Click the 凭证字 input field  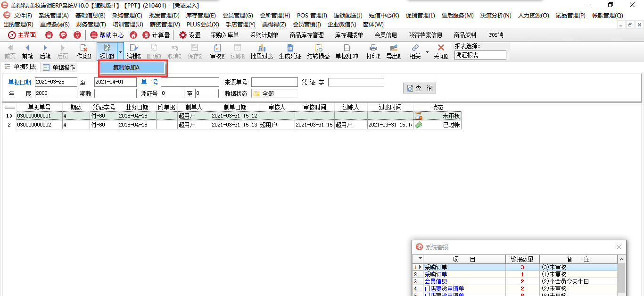[356, 82]
